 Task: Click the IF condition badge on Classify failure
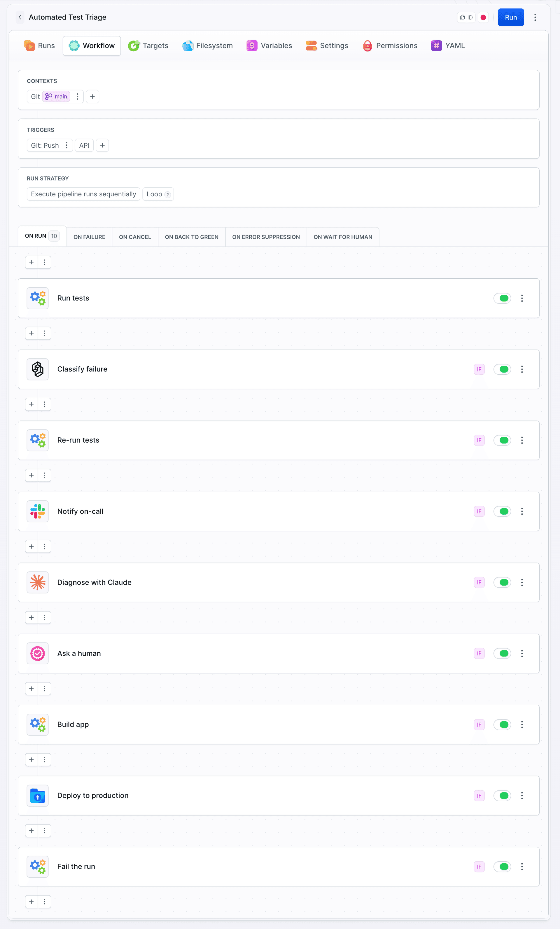coord(479,369)
